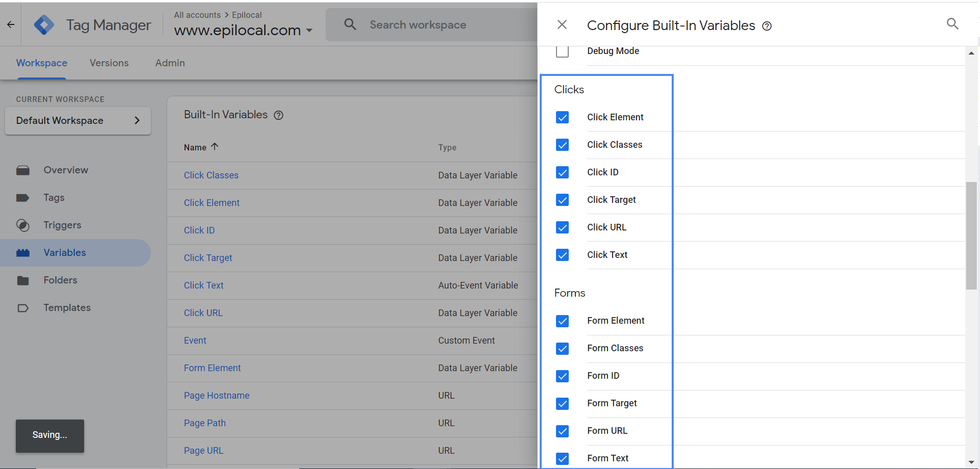This screenshot has width=980, height=469.
Task: Close the Configure Built-In Variables panel
Action: [562, 24]
